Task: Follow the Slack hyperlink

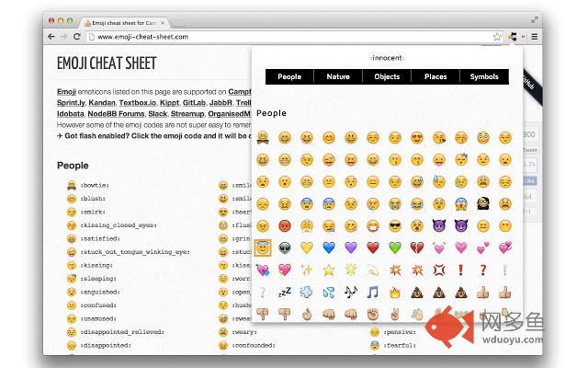Action: point(157,114)
